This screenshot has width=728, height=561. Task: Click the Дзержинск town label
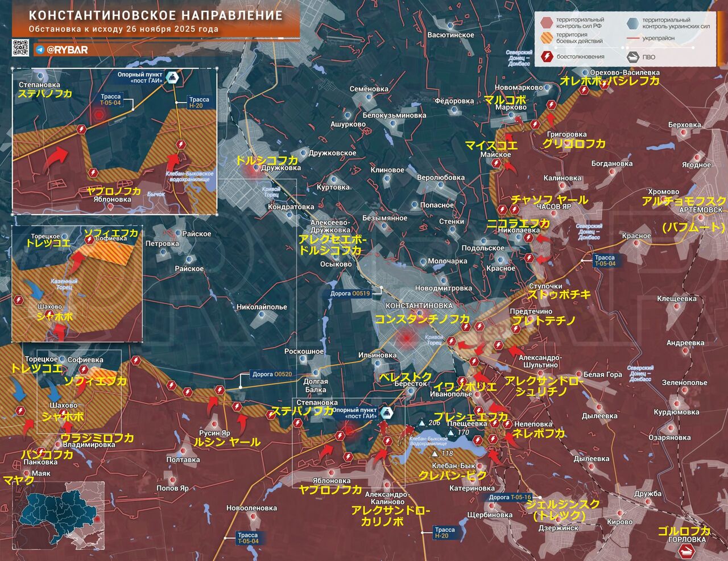coord(559,528)
